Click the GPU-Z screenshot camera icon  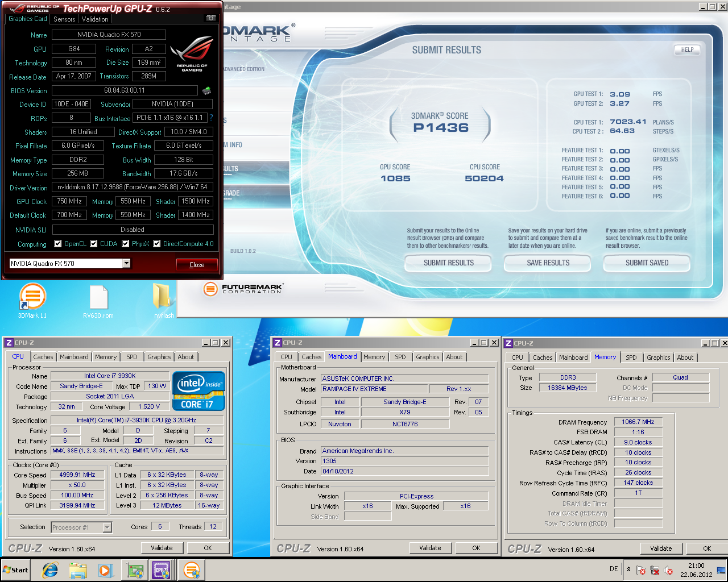[x=210, y=18]
